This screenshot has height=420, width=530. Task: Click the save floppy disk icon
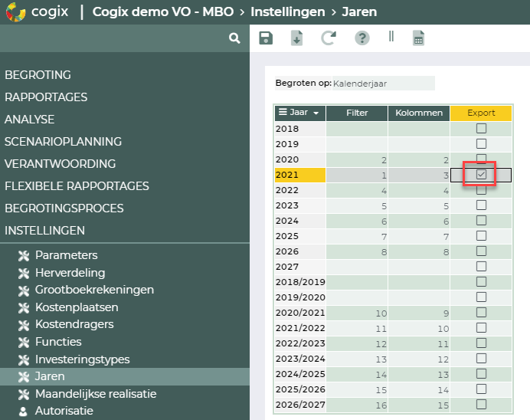(x=266, y=38)
